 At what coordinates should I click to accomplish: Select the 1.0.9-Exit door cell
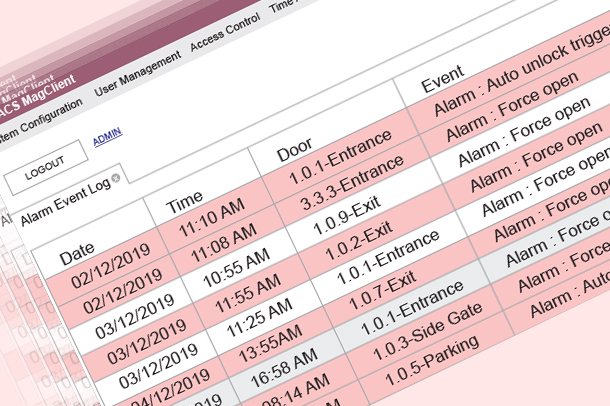[x=347, y=215]
